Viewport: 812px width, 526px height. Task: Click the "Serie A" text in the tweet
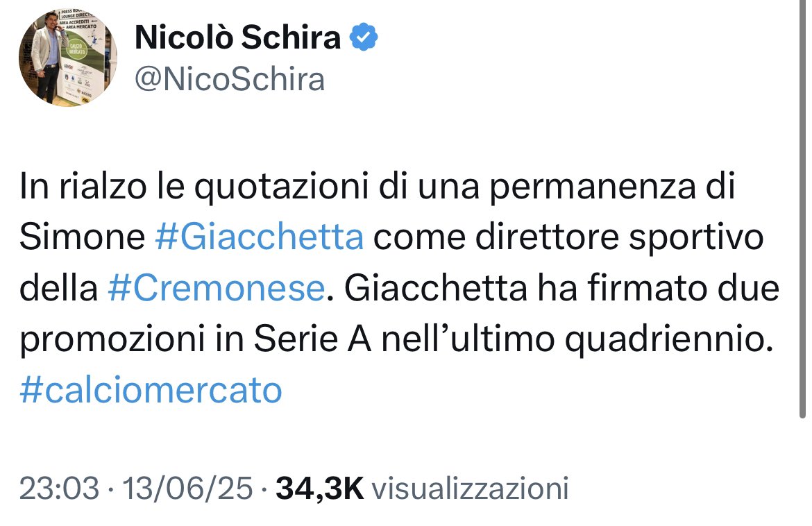tap(313, 339)
